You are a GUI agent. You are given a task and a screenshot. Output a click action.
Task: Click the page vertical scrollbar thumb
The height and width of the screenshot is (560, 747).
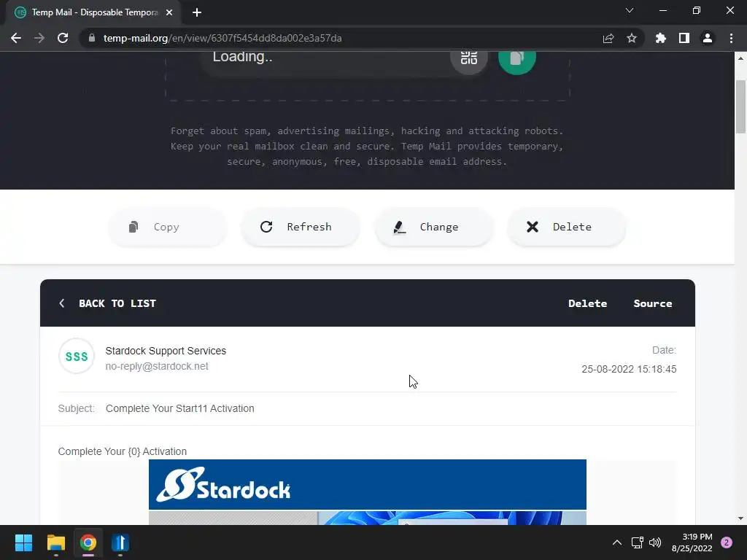(741, 107)
